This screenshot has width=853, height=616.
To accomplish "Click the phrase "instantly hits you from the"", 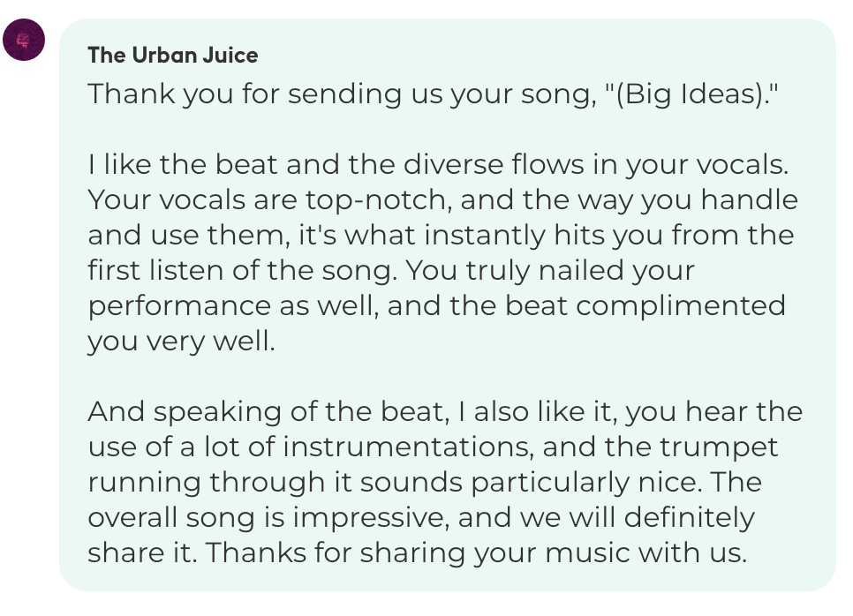I will tap(609, 236).
